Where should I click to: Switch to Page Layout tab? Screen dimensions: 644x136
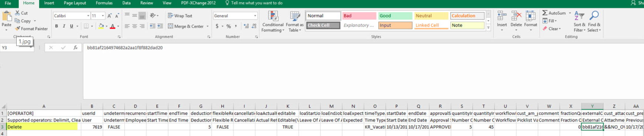[75, 3]
